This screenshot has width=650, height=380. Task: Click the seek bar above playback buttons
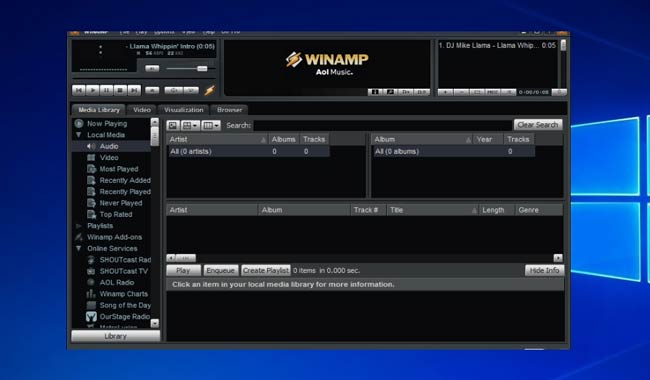coord(143,78)
